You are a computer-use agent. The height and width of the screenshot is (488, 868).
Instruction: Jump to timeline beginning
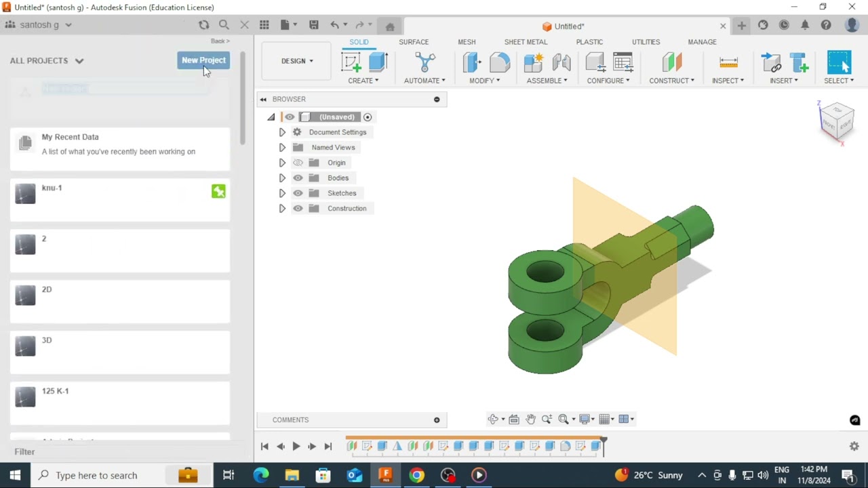(264, 446)
